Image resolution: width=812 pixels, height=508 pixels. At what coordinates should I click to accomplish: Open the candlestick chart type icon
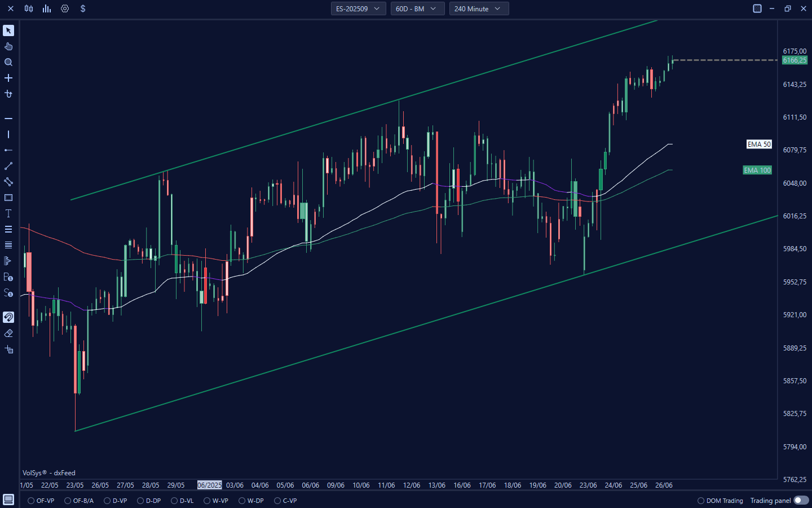tap(29, 8)
